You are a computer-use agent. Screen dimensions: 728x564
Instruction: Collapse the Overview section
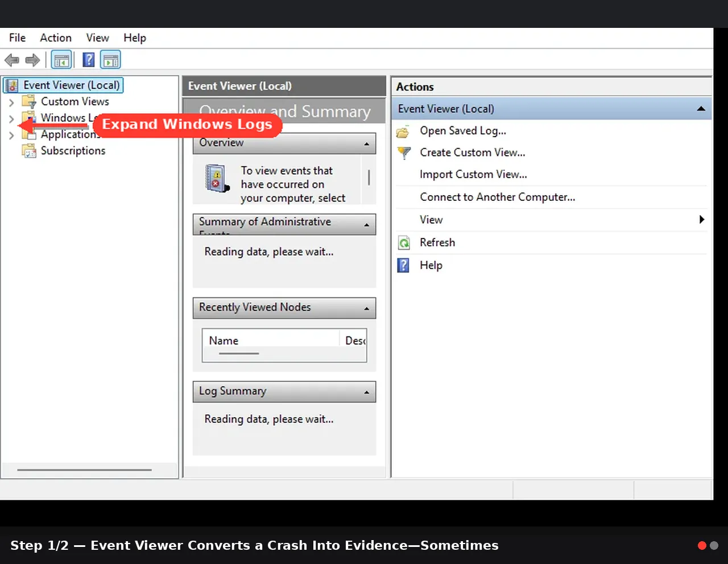click(367, 144)
